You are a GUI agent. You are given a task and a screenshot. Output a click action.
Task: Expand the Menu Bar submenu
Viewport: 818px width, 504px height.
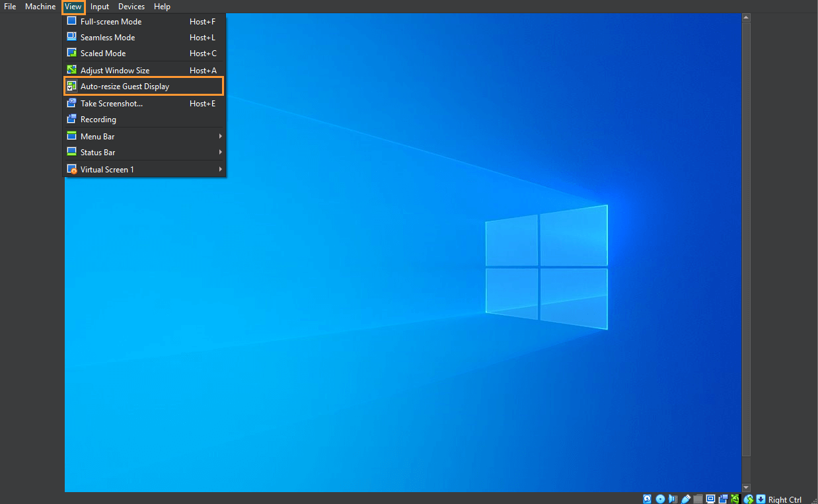tap(144, 136)
